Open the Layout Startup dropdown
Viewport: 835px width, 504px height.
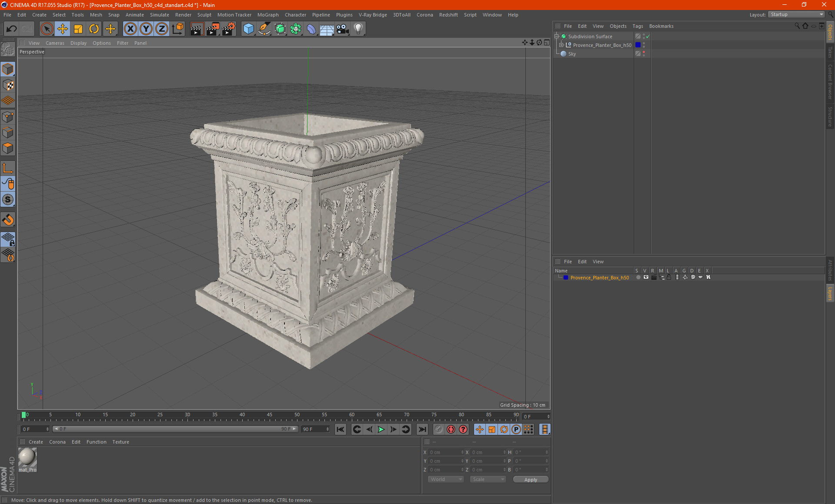[x=796, y=14]
